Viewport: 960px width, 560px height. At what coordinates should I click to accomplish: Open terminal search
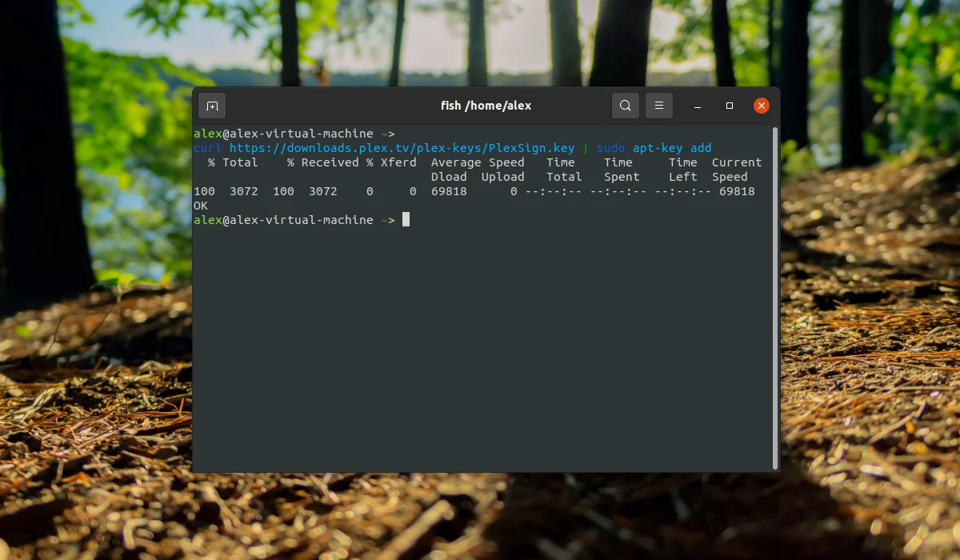(x=626, y=106)
